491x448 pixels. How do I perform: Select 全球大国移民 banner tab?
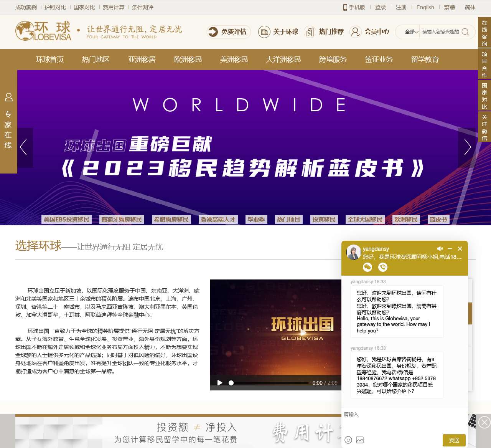(x=365, y=220)
